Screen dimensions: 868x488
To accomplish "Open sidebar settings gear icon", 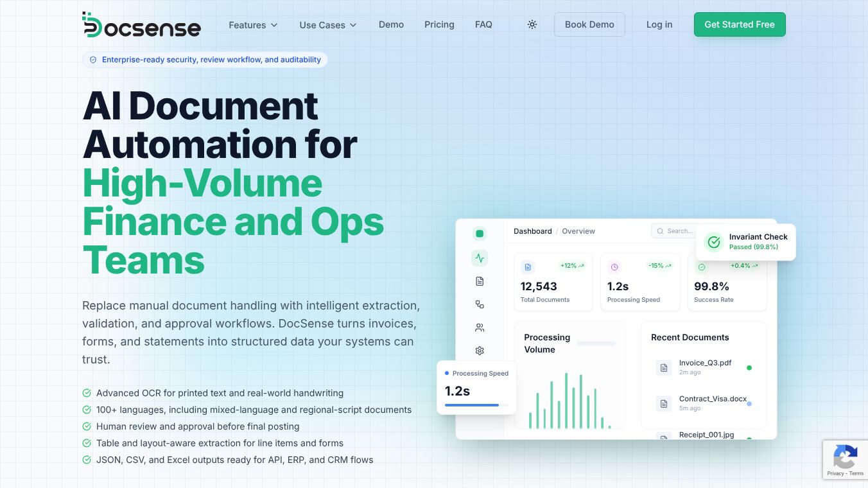I will coord(480,351).
